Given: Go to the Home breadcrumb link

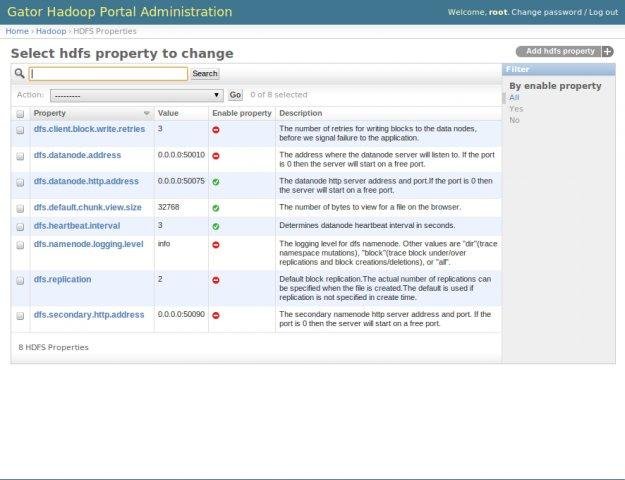Looking at the screenshot, I should pyautogui.click(x=17, y=31).
